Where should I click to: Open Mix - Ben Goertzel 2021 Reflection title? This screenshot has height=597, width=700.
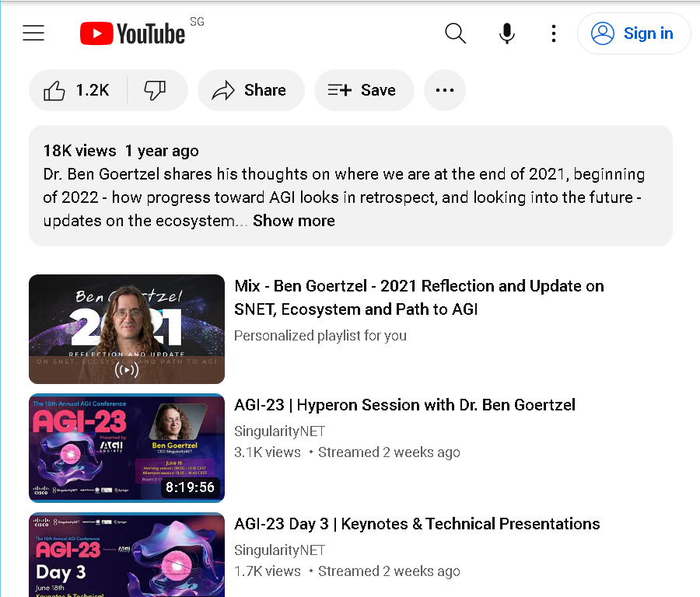click(418, 297)
